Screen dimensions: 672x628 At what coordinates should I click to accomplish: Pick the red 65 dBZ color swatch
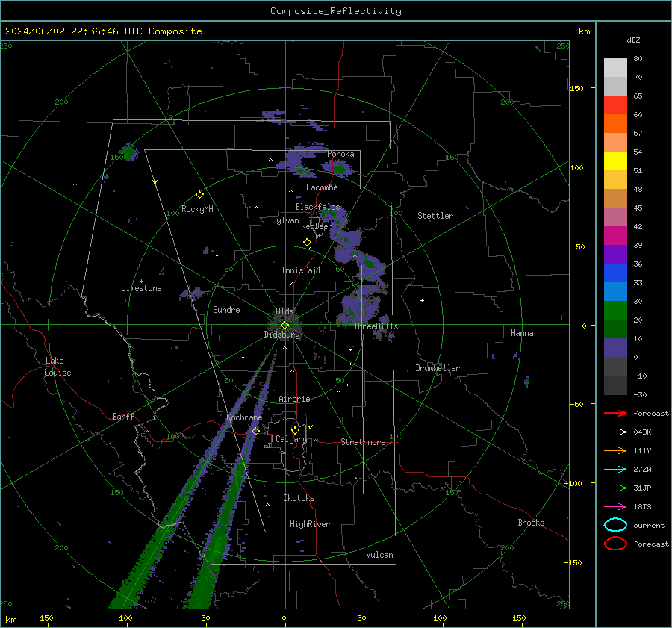tap(615, 105)
